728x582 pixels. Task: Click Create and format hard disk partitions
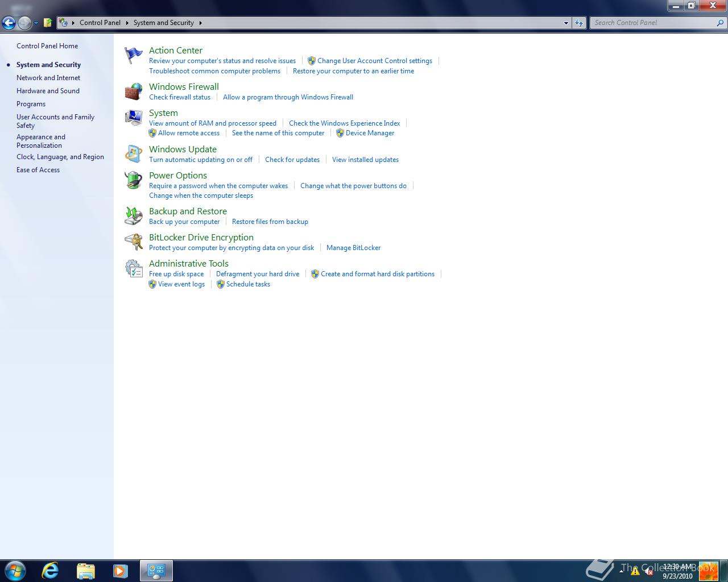(378, 274)
